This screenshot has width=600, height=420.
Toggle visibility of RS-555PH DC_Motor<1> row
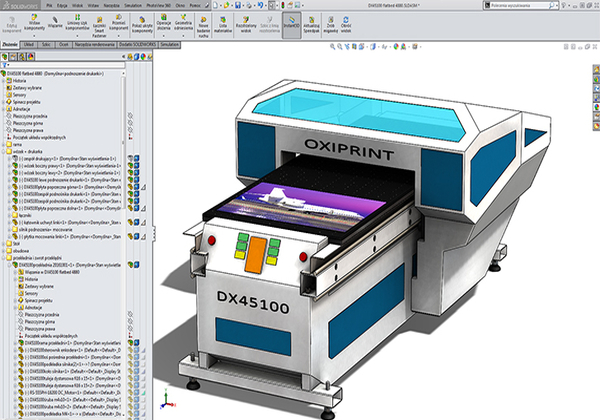pyautogui.click(x=130, y=392)
